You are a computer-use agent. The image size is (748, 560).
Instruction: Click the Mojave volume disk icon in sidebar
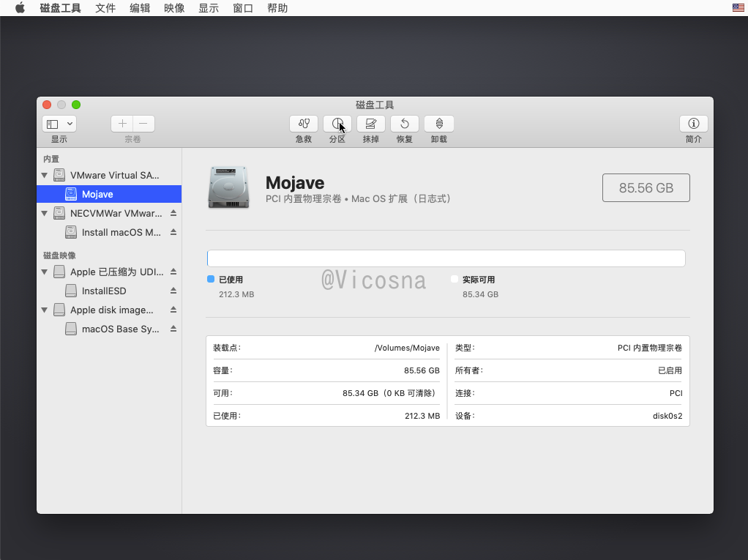pyautogui.click(x=70, y=194)
